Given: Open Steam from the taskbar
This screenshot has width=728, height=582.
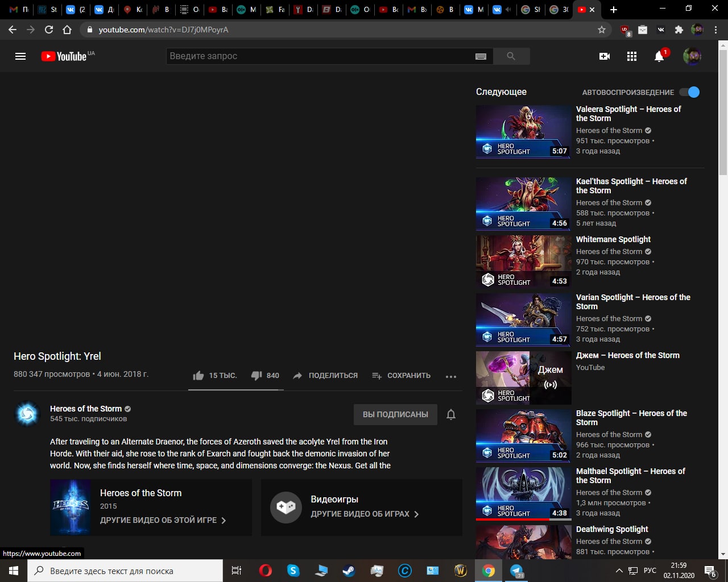Looking at the screenshot, I should [x=349, y=571].
